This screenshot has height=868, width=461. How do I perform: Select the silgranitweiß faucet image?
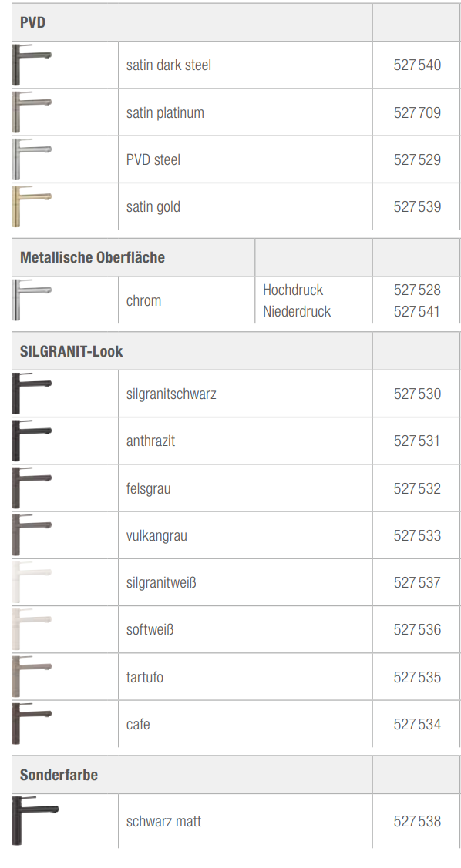tap(32, 582)
